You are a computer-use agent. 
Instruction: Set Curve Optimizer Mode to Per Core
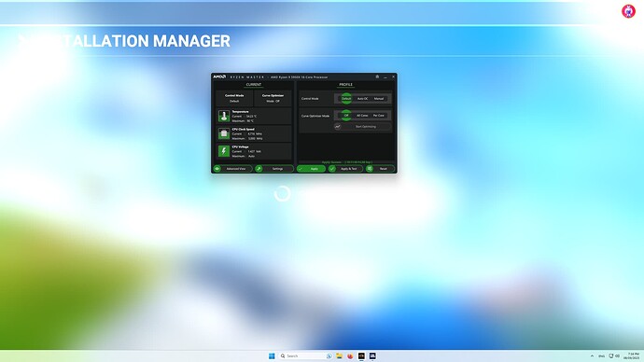pos(379,116)
